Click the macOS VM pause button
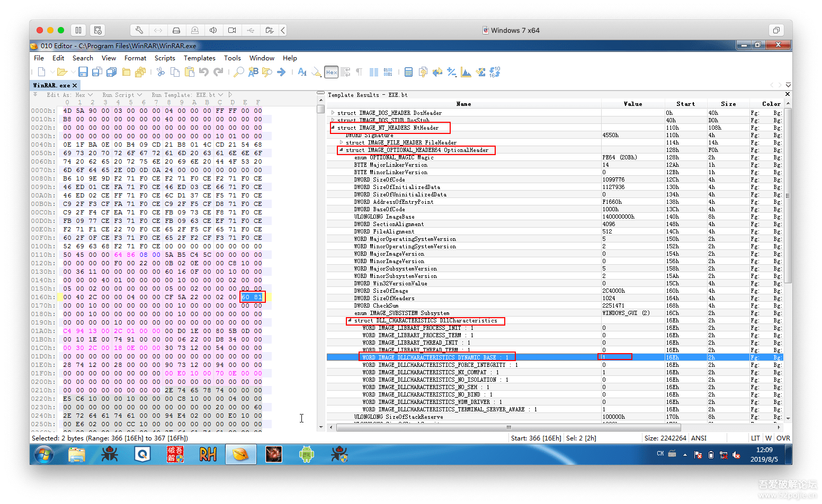Image resolution: width=822 pixels, height=504 pixels. tap(78, 30)
